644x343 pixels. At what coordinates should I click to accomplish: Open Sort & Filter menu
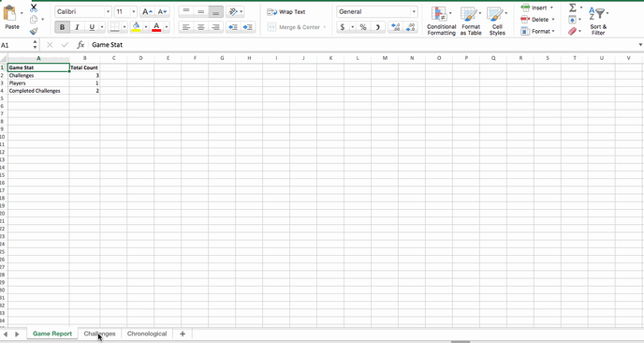598,20
